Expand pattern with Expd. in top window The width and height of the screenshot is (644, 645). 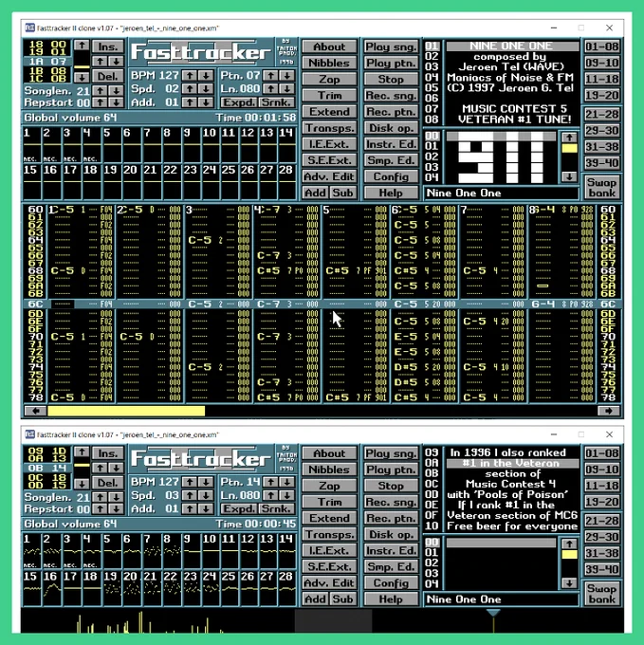point(239,102)
